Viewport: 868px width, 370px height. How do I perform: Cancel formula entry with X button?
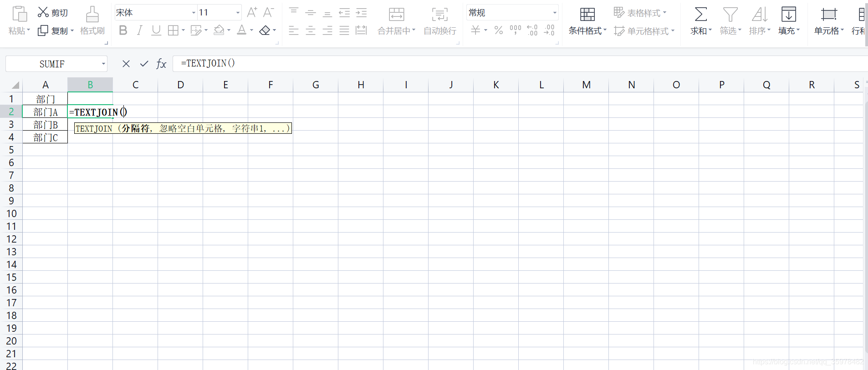tap(126, 64)
